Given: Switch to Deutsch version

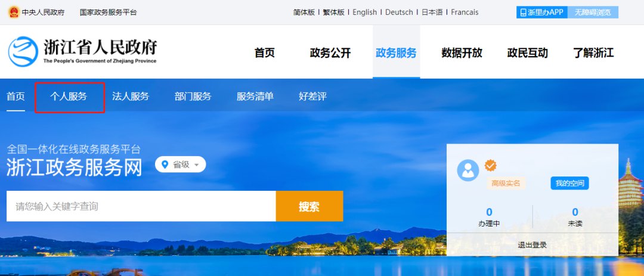Looking at the screenshot, I should pos(399,13).
